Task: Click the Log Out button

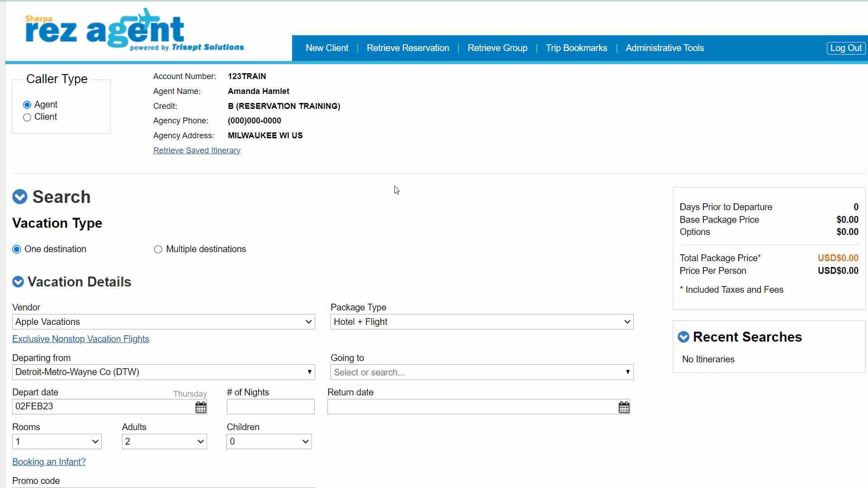Action: [x=845, y=48]
